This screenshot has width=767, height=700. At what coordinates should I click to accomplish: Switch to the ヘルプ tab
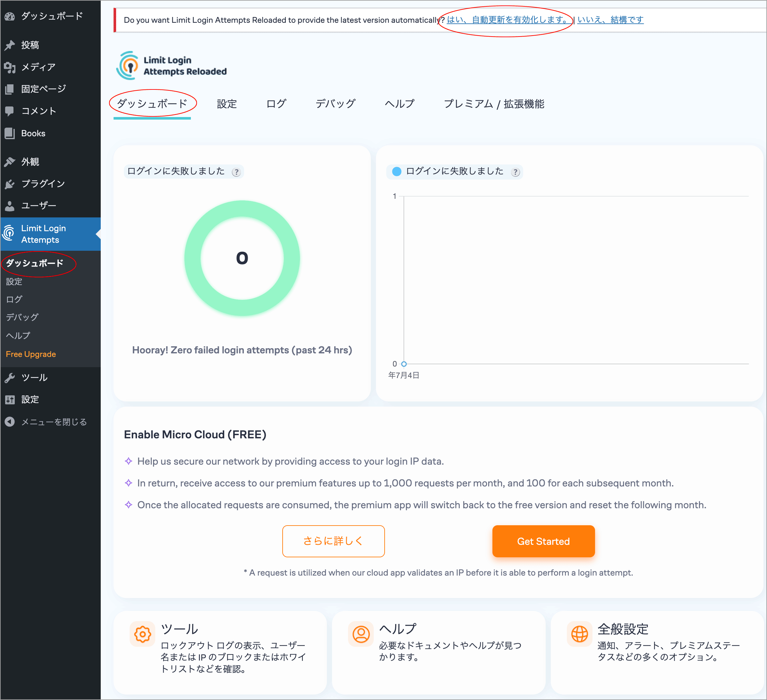(399, 104)
